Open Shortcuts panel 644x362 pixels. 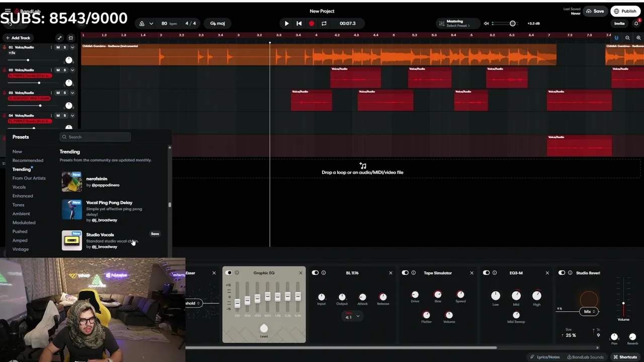pyautogui.click(x=625, y=357)
